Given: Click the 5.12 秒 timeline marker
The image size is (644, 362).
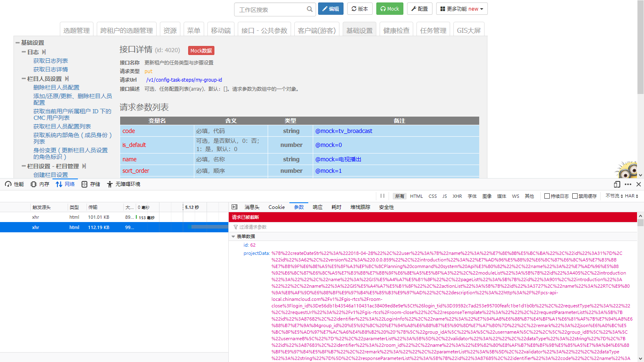Looking at the screenshot, I should [192, 207].
